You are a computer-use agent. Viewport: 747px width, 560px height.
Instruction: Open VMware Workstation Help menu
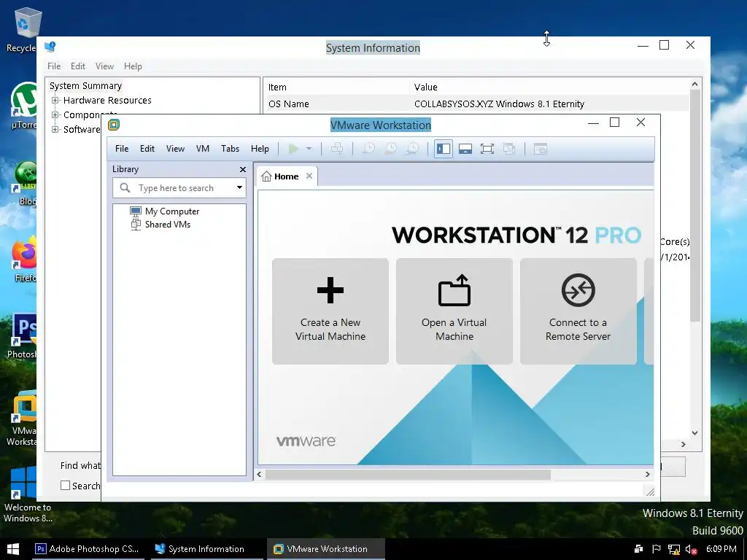(260, 149)
